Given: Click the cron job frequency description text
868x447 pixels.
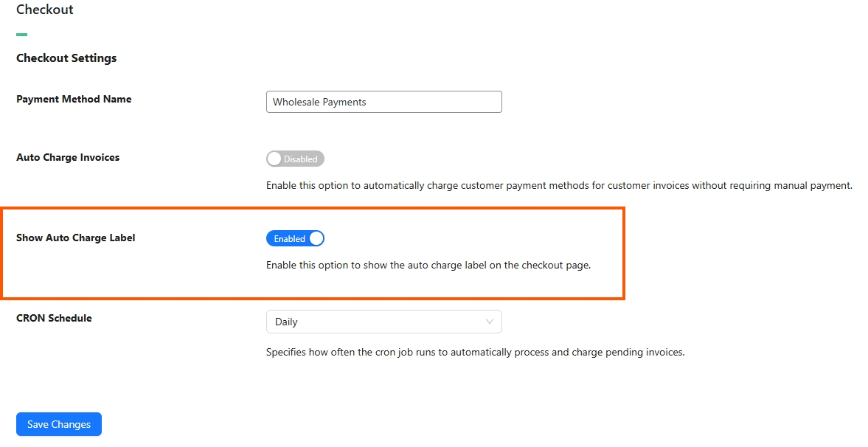Looking at the screenshot, I should (x=476, y=353).
